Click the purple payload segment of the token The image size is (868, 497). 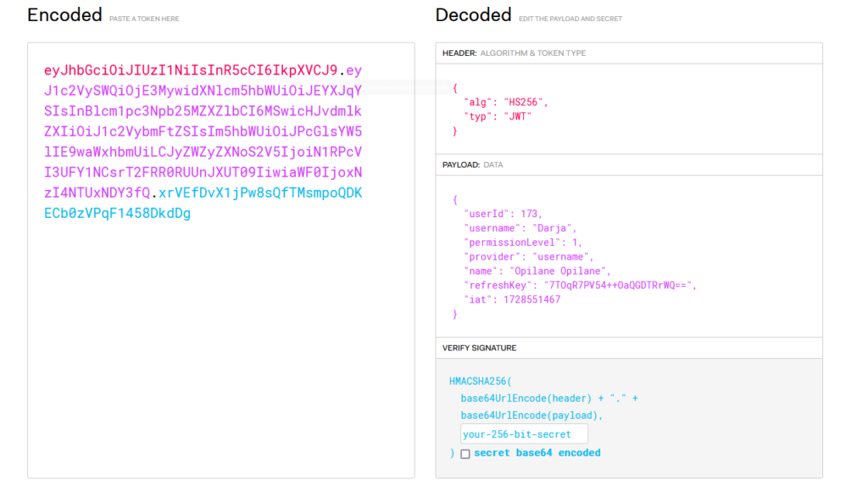[x=203, y=131]
